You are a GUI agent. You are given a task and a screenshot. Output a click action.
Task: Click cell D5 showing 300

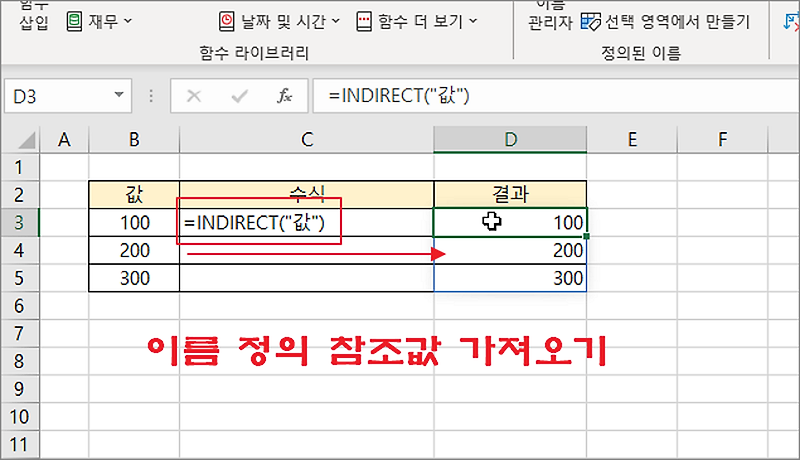pos(510,278)
